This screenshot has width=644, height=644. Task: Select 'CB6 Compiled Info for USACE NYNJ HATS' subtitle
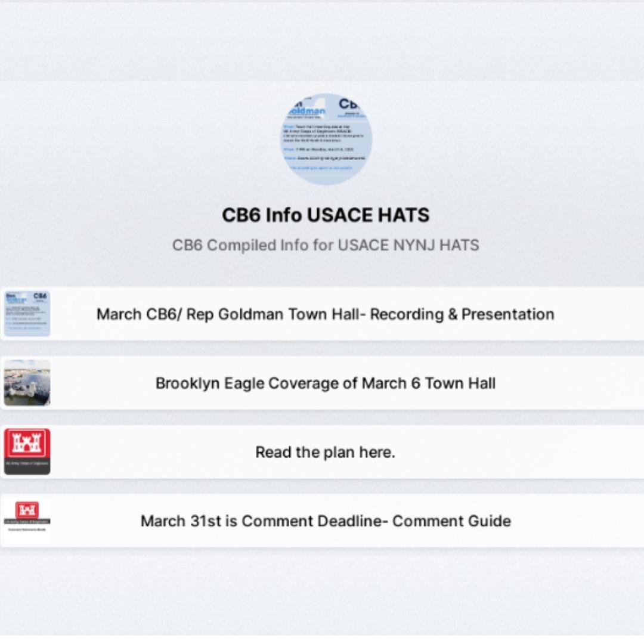pos(326,245)
